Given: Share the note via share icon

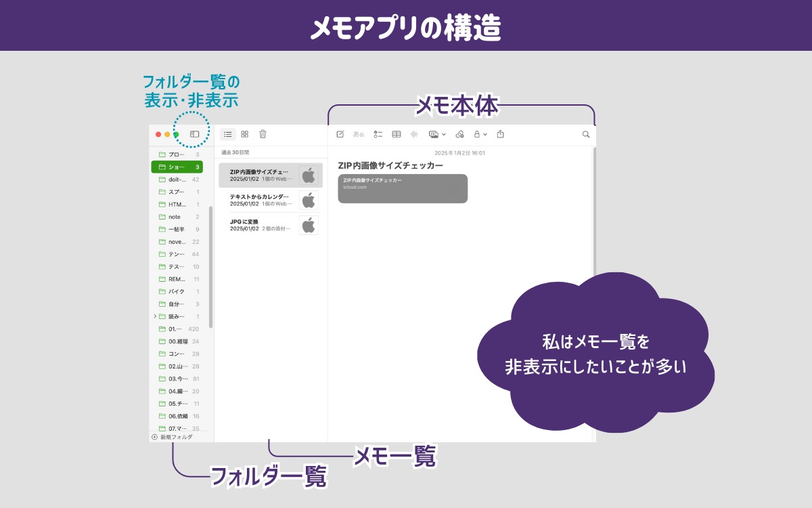Looking at the screenshot, I should tap(501, 134).
